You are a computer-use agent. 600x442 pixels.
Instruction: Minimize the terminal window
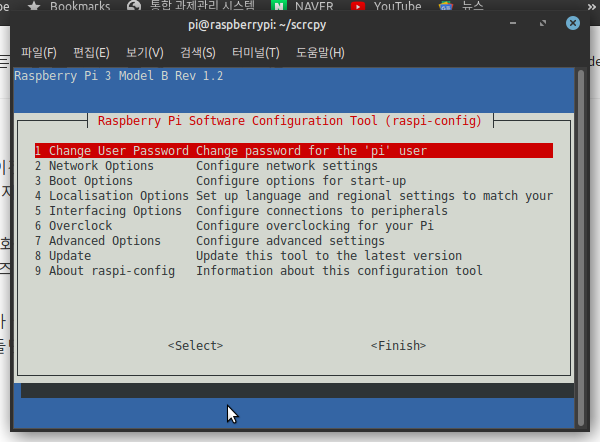pyautogui.click(x=513, y=23)
